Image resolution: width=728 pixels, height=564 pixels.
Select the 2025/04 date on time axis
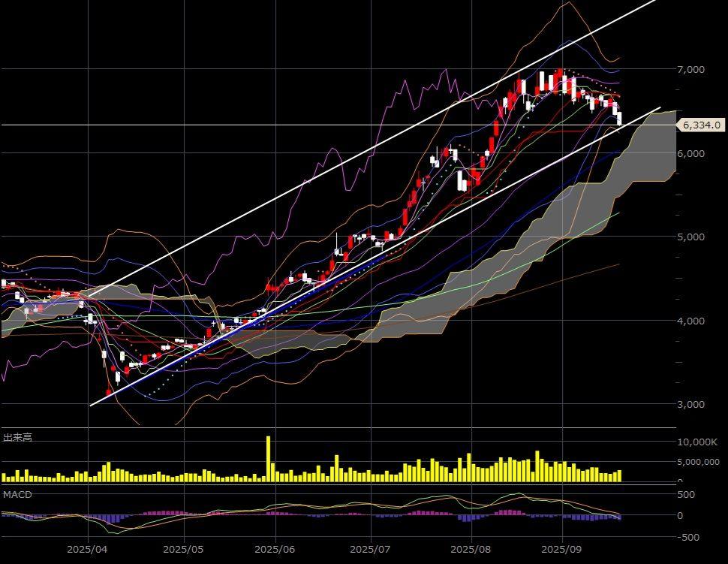[x=89, y=549]
